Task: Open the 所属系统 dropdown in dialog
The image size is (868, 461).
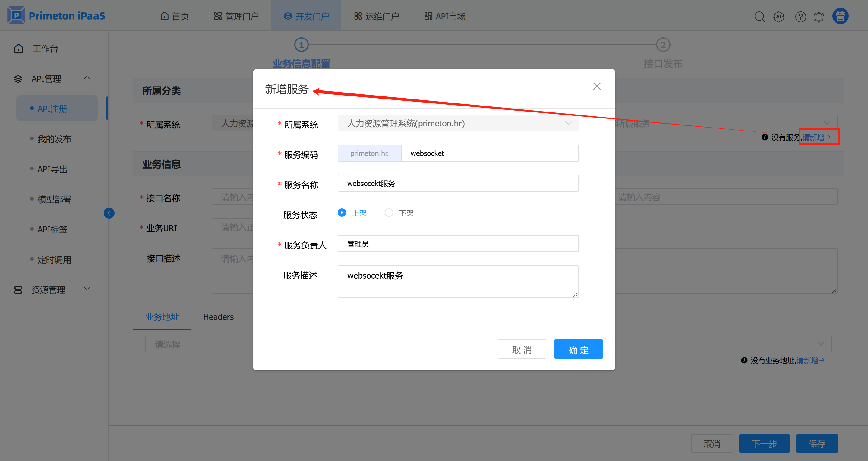Action: [x=458, y=123]
